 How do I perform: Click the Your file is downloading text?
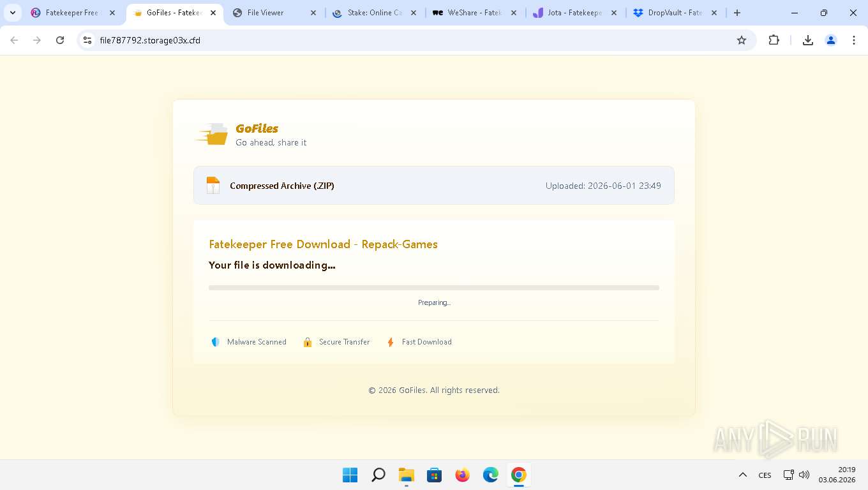tap(272, 265)
